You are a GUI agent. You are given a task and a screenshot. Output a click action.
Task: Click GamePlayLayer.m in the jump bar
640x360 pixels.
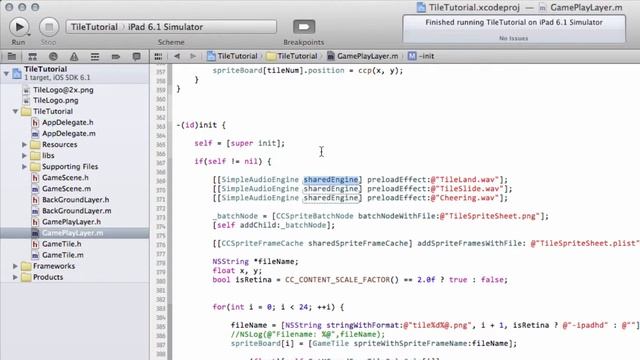click(362, 56)
